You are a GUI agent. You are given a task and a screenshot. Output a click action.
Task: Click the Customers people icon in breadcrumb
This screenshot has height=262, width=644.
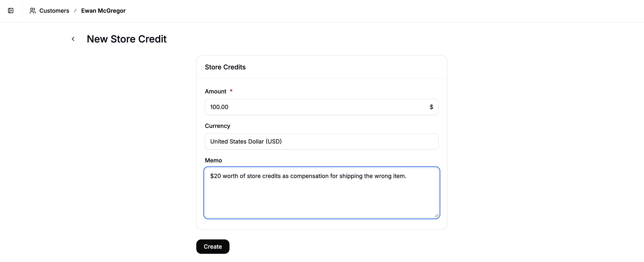(32, 11)
